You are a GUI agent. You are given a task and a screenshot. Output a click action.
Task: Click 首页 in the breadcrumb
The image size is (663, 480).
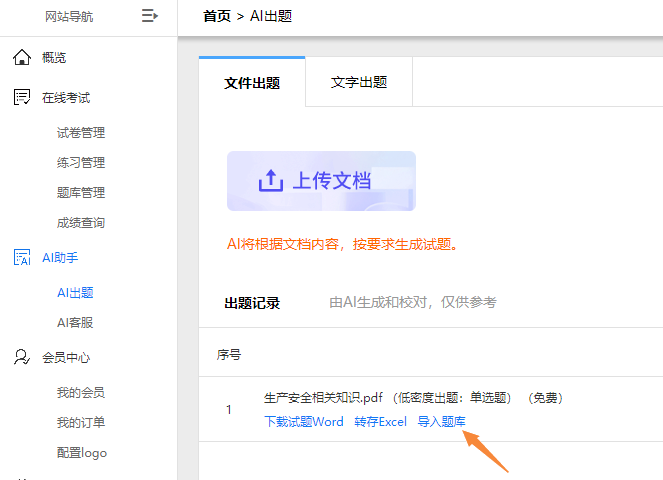[217, 16]
